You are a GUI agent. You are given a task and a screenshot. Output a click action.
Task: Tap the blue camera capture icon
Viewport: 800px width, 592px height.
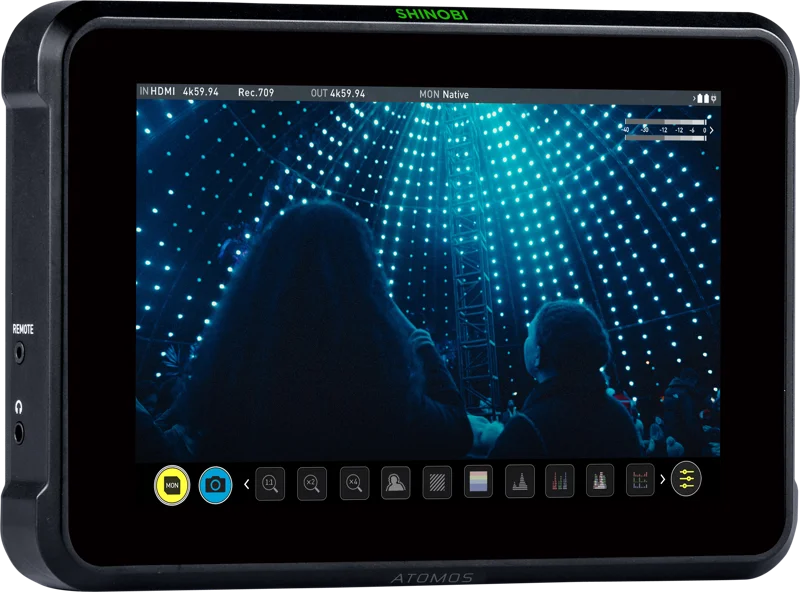215,485
